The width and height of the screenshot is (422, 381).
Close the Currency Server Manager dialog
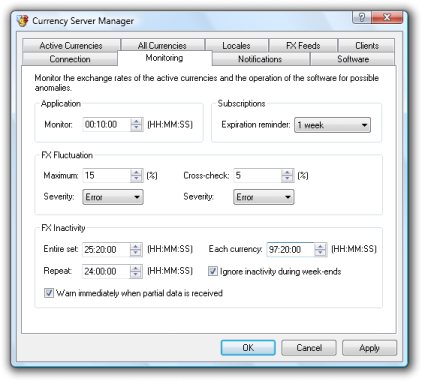click(x=387, y=17)
